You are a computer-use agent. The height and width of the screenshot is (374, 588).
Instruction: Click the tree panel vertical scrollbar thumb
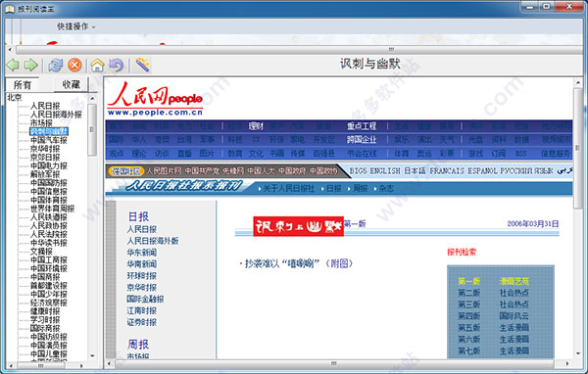(x=92, y=129)
